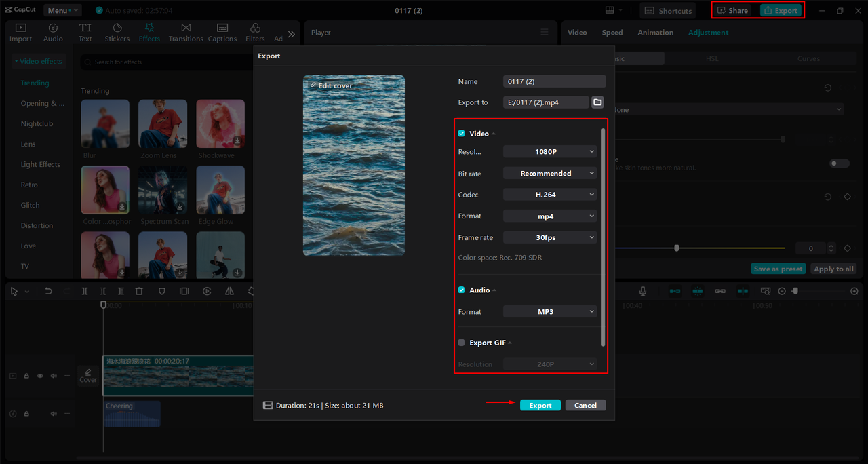Switch to the HSL sub-tab
This screenshot has height=464, width=868.
click(x=712, y=59)
